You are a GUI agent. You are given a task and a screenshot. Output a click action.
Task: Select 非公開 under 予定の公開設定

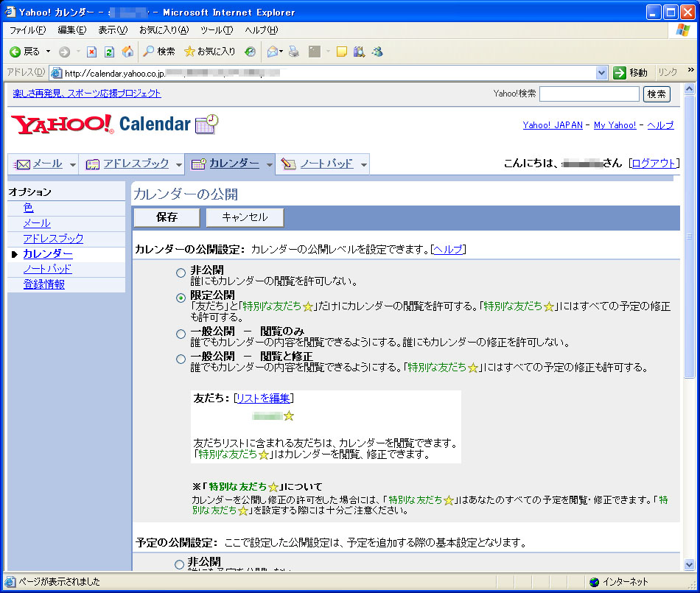tap(179, 564)
